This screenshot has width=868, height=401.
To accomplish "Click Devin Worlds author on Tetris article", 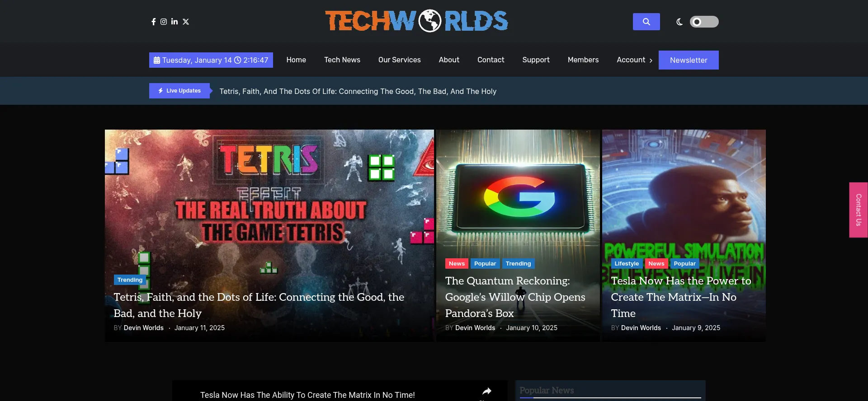I will click(x=144, y=328).
